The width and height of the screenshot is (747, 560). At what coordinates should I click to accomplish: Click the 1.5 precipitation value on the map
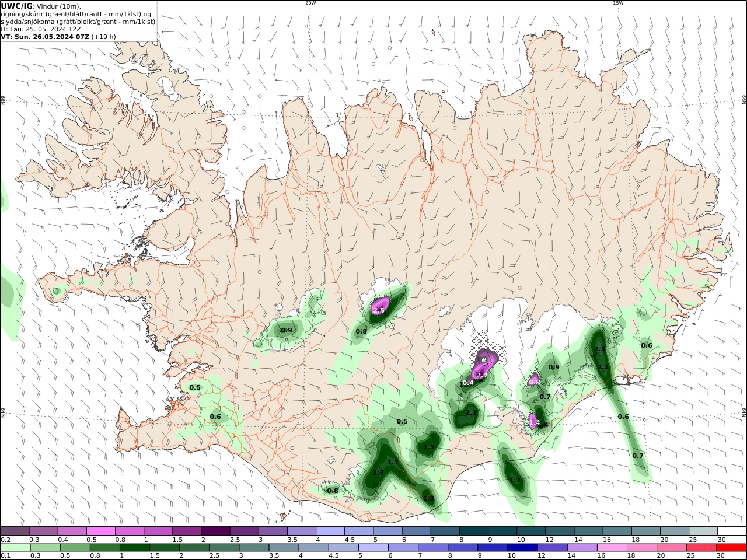click(429, 447)
